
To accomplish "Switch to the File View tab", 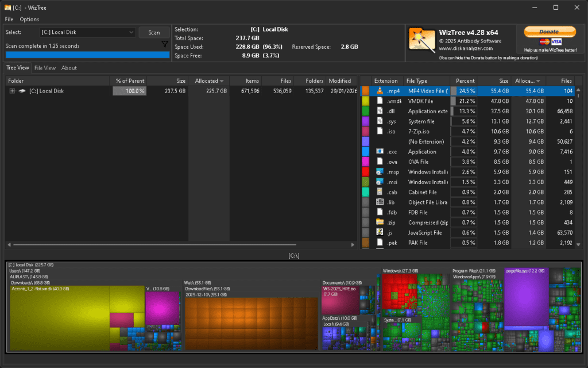I will (x=45, y=68).
